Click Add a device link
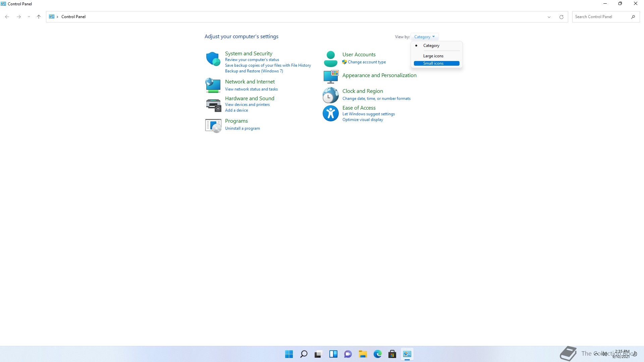This screenshot has width=644, height=362. (x=236, y=110)
